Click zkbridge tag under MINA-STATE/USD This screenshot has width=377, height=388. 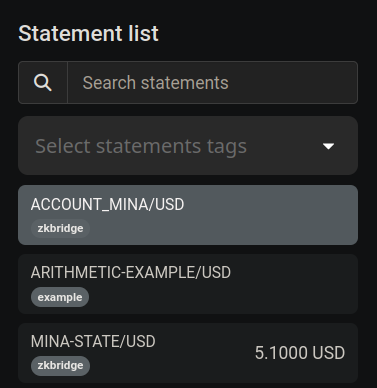[x=60, y=366]
